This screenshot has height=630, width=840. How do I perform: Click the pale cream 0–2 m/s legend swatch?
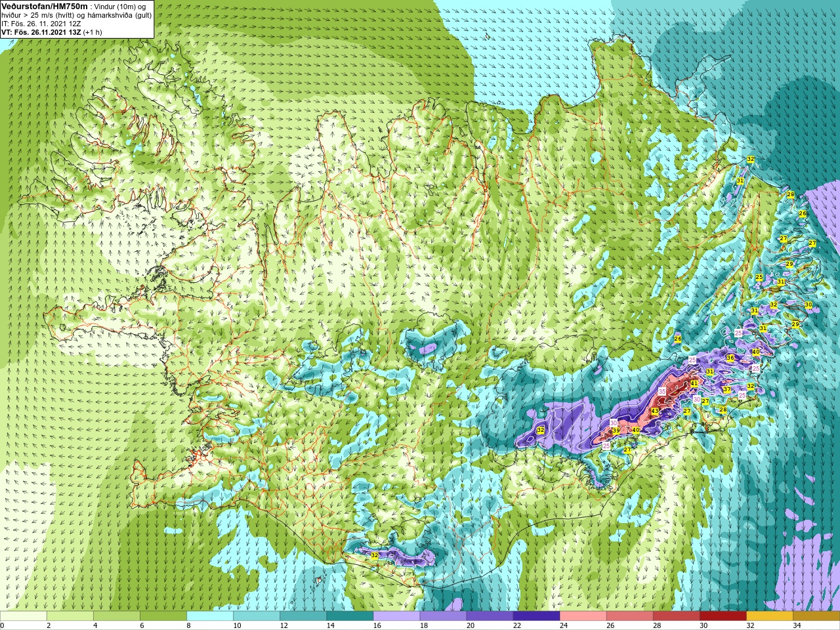(24, 616)
